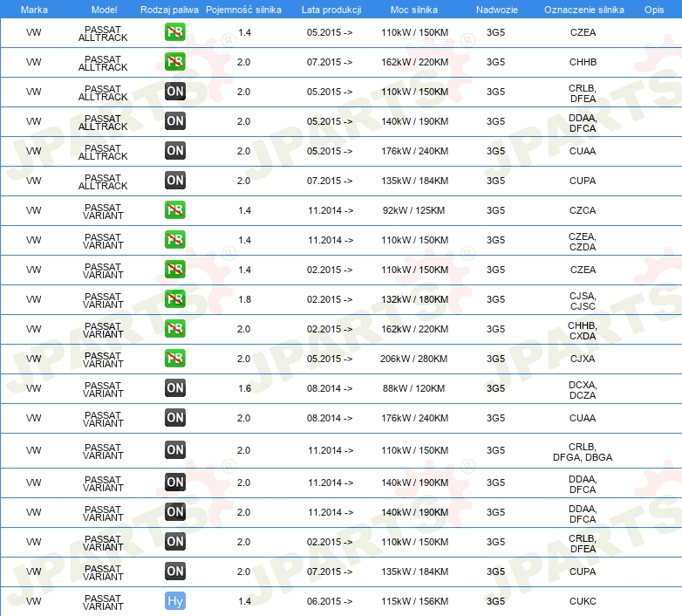Click the Moc silnika column header
This screenshot has width=682, height=616.
414,10
